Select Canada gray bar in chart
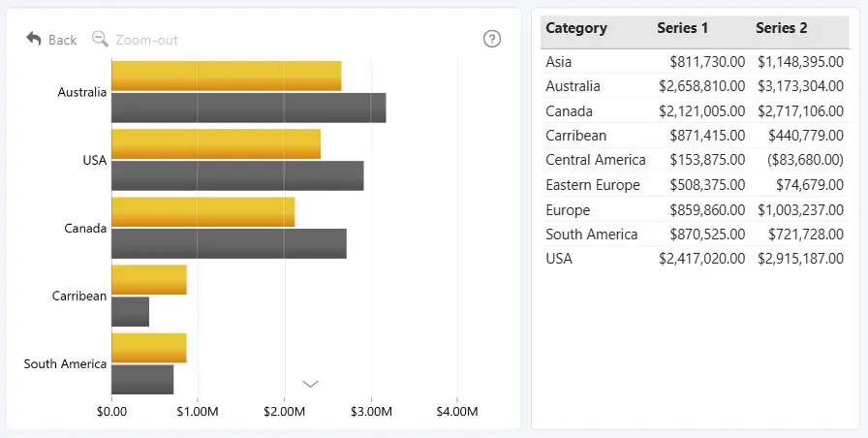 (x=230, y=243)
